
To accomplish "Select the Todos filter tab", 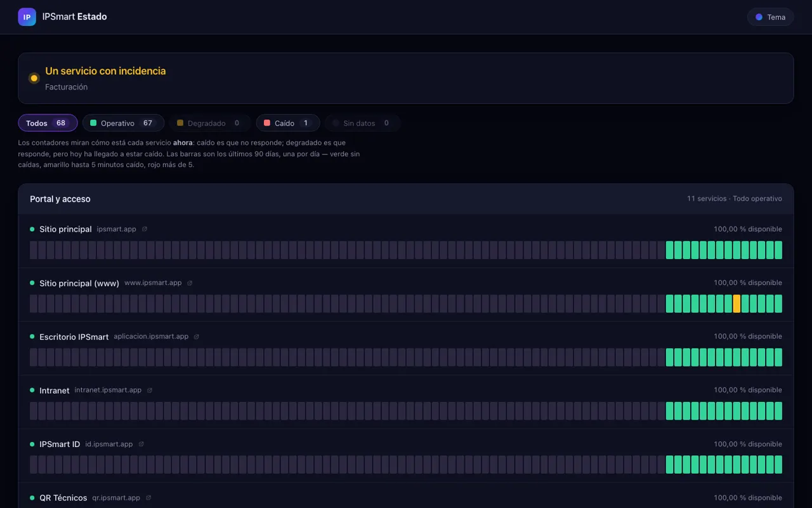I will [48, 123].
